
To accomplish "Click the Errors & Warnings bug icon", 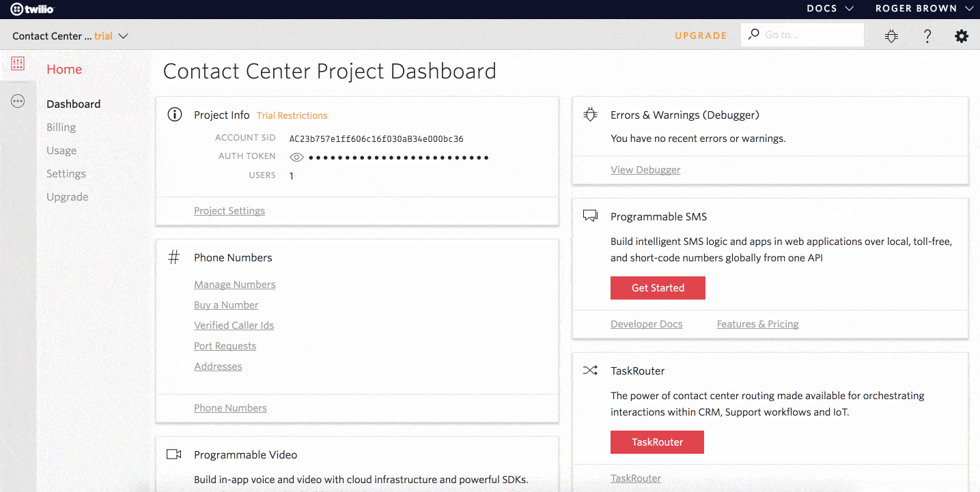I will 590,115.
